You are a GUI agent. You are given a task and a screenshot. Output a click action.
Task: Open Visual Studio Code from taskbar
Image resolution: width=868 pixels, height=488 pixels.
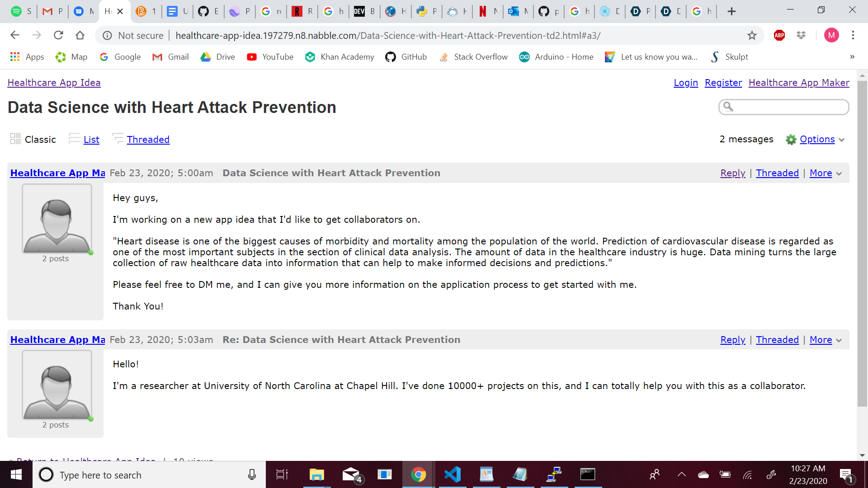coord(452,474)
